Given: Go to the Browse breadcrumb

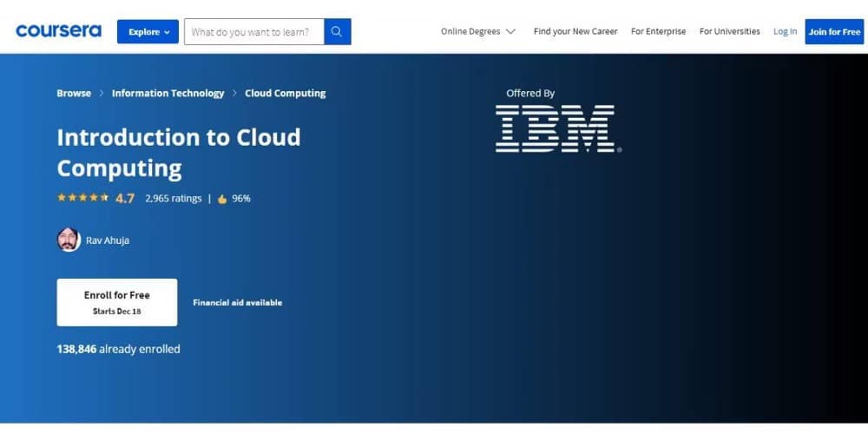Looking at the screenshot, I should point(74,93).
